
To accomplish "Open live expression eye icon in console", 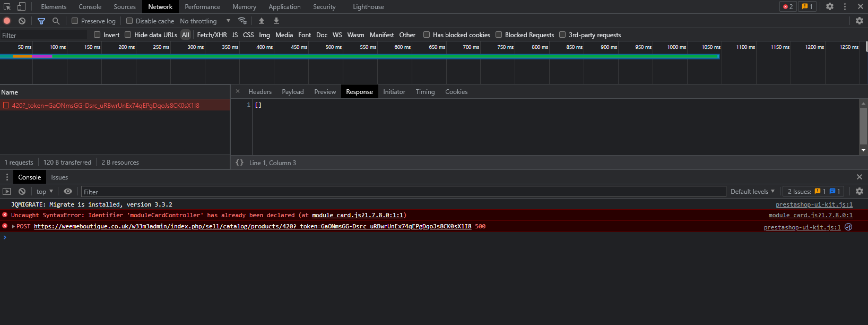I will (x=68, y=192).
